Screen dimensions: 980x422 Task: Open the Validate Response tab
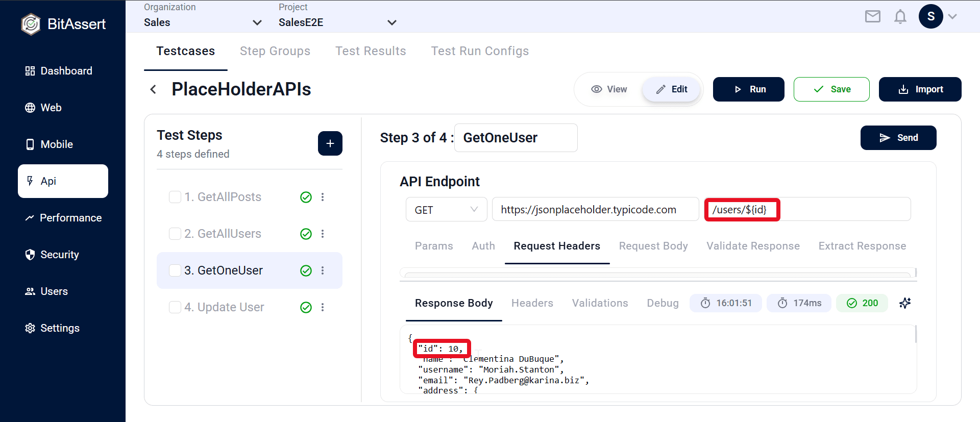pyautogui.click(x=753, y=246)
